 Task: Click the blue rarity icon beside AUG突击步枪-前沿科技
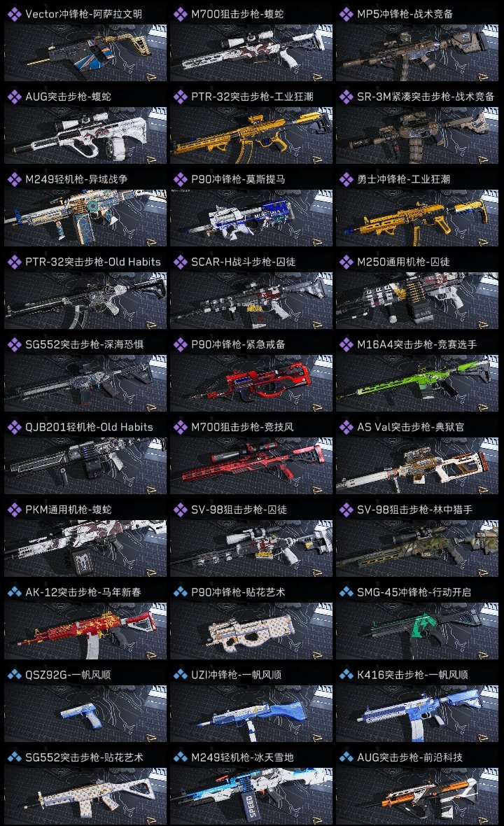346,757
